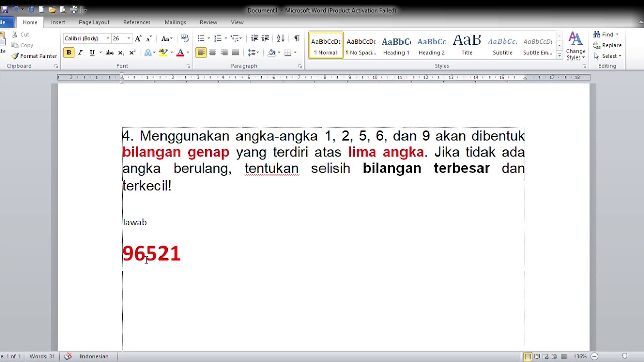This screenshot has height=362, width=644.
Task: Clear all formatting icon
Action: click(185, 39)
